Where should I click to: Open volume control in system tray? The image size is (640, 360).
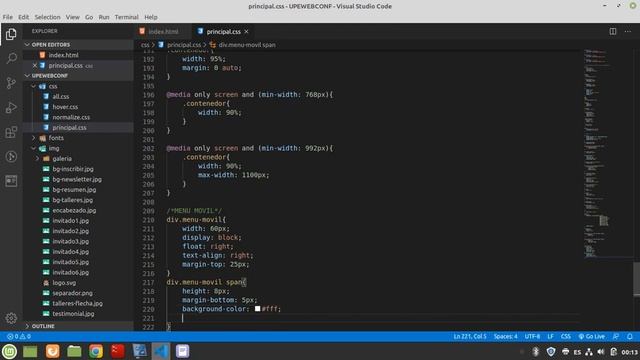pos(601,351)
